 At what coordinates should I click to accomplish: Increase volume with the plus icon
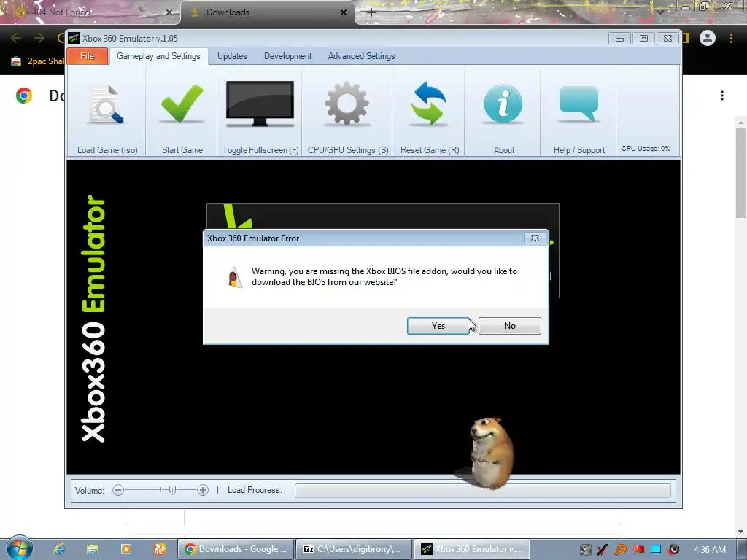[x=203, y=490]
